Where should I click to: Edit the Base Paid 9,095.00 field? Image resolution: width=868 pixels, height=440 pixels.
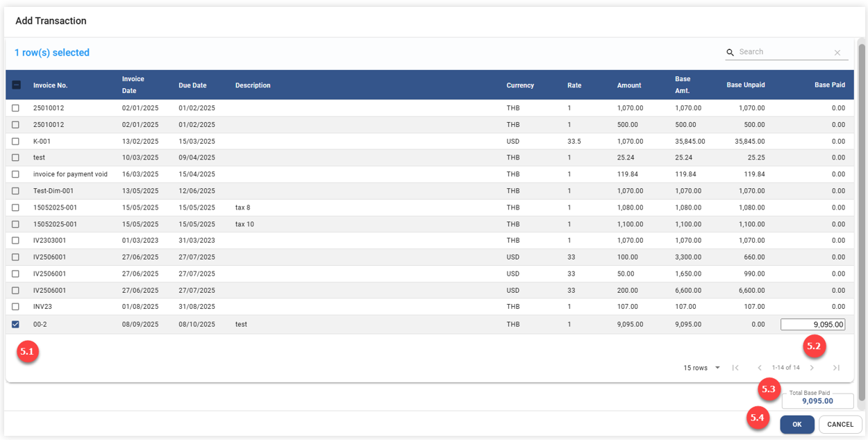(812, 324)
